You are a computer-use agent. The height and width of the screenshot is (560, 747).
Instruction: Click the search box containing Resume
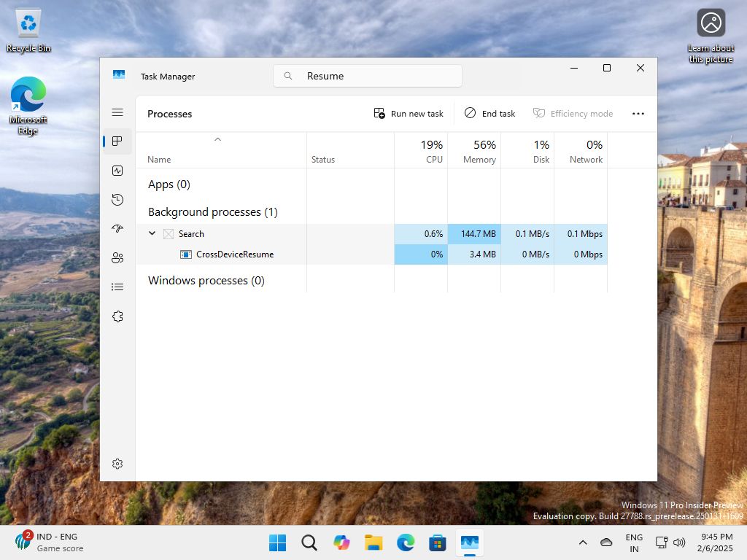(x=367, y=76)
